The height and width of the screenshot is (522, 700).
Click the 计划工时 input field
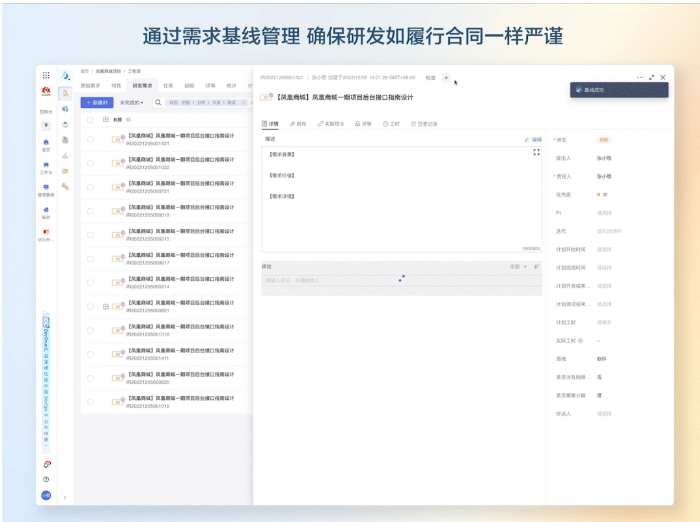point(604,322)
